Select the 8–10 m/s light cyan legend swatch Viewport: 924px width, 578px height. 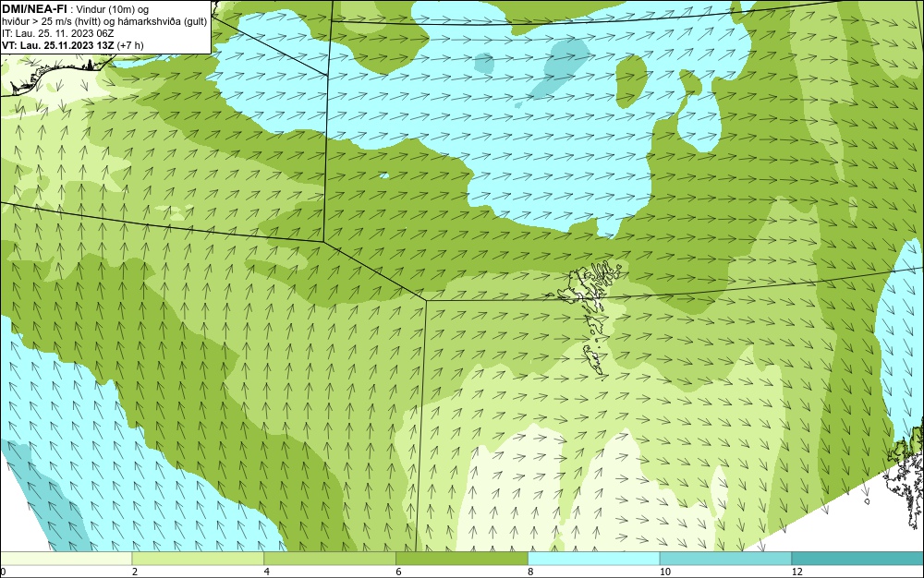point(594,558)
